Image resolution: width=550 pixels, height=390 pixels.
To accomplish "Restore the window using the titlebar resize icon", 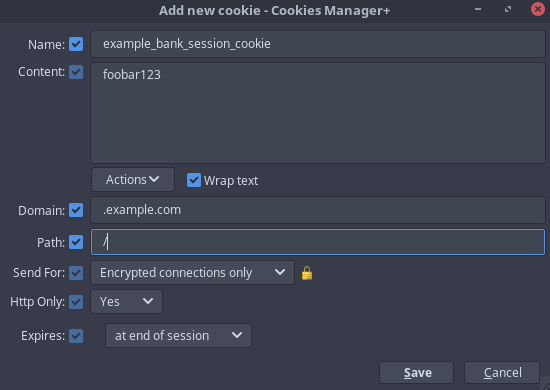I will point(508,9).
